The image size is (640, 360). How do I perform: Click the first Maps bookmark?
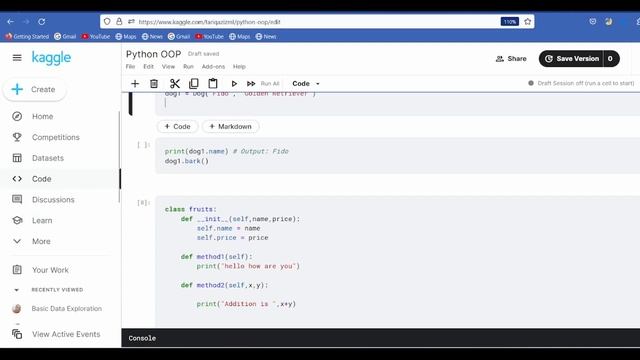tap(126, 36)
